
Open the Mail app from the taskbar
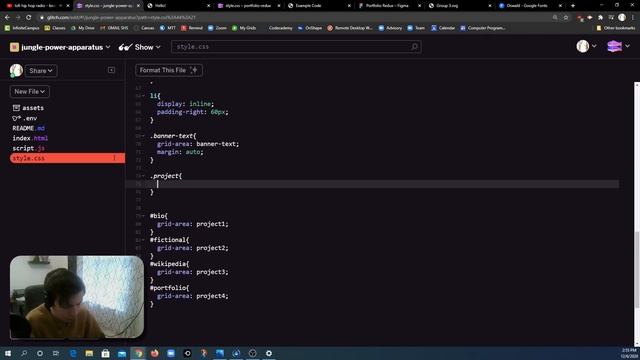122,353
